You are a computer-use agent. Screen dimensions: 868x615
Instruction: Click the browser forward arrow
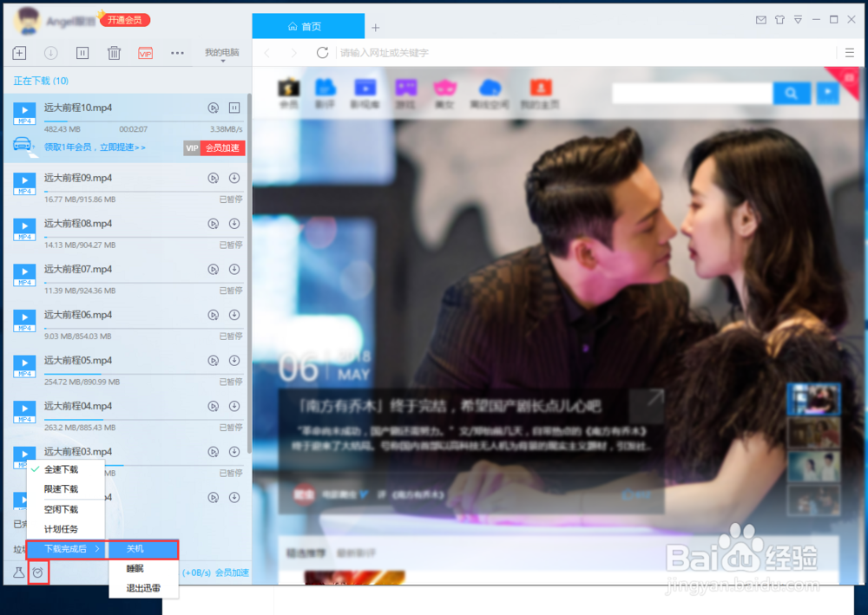click(293, 53)
